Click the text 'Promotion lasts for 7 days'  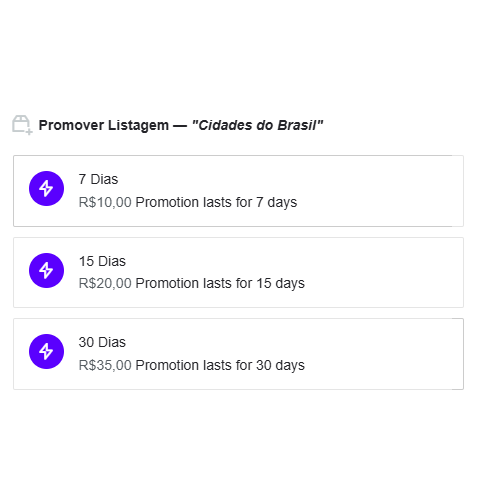click(216, 203)
